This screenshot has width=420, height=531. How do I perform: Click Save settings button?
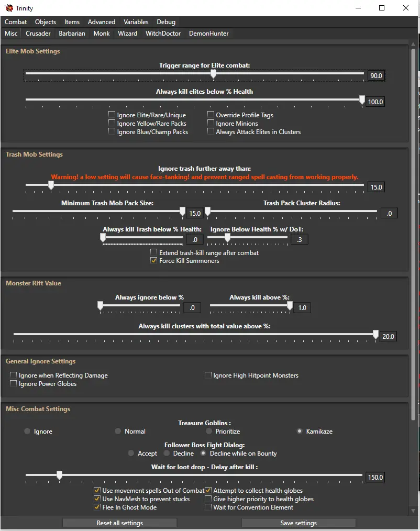point(299,523)
